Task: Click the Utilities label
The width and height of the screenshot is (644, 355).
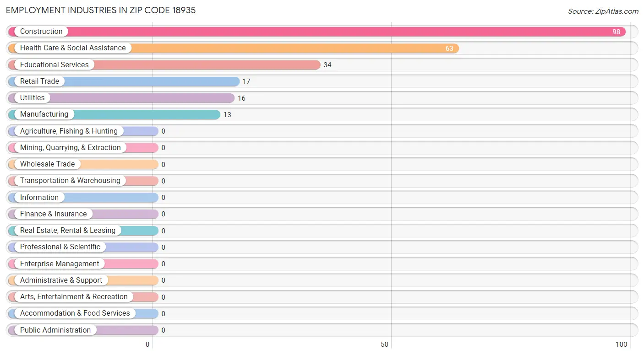Action: [x=33, y=98]
